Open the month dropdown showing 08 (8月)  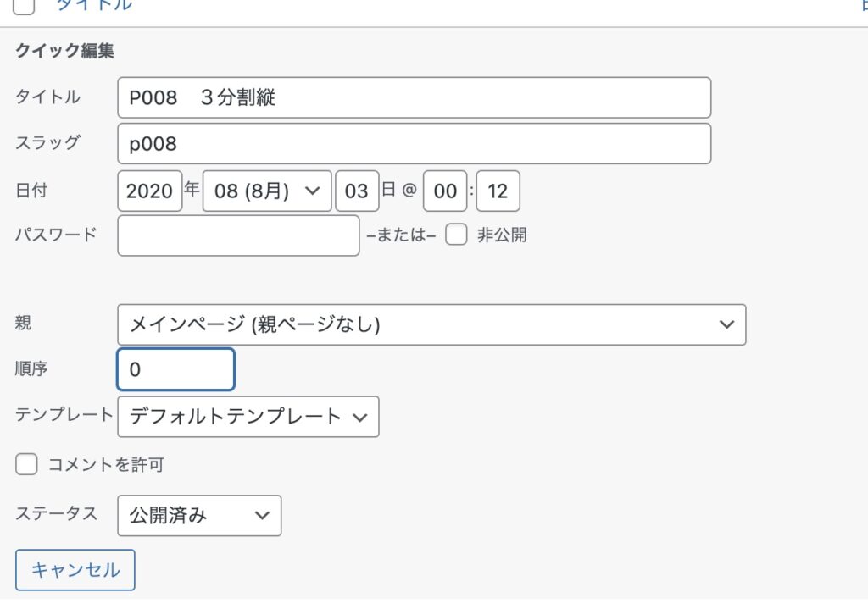coord(267,191)
